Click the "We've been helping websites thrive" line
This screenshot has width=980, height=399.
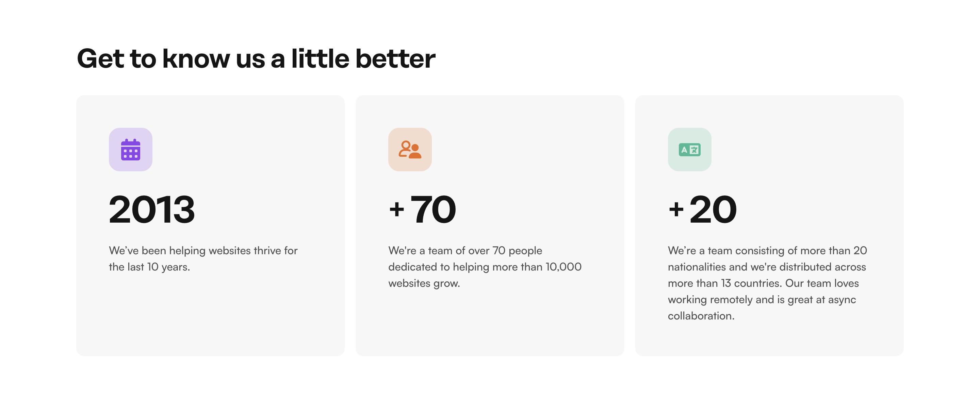(x=203, y=251)
